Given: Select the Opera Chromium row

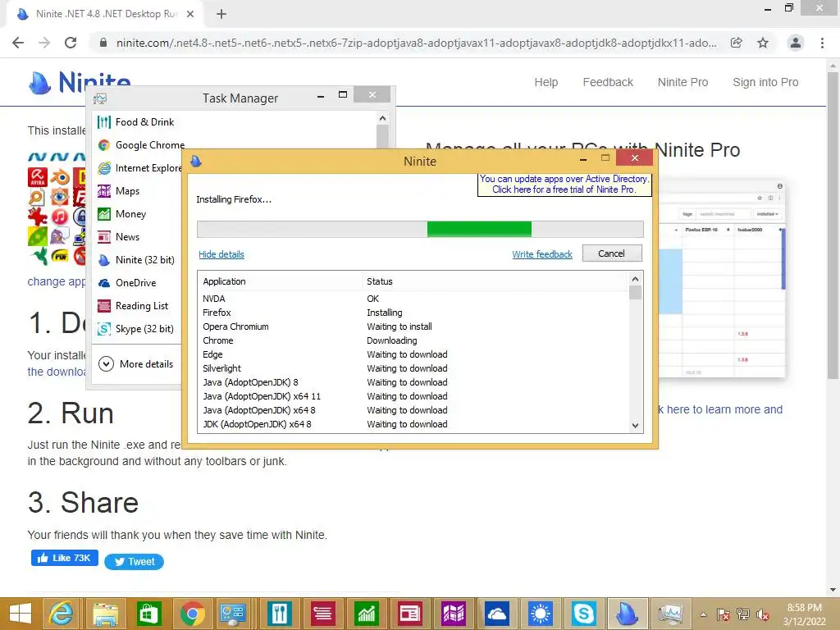Looking at the screenshot, I should coord(414,326).
